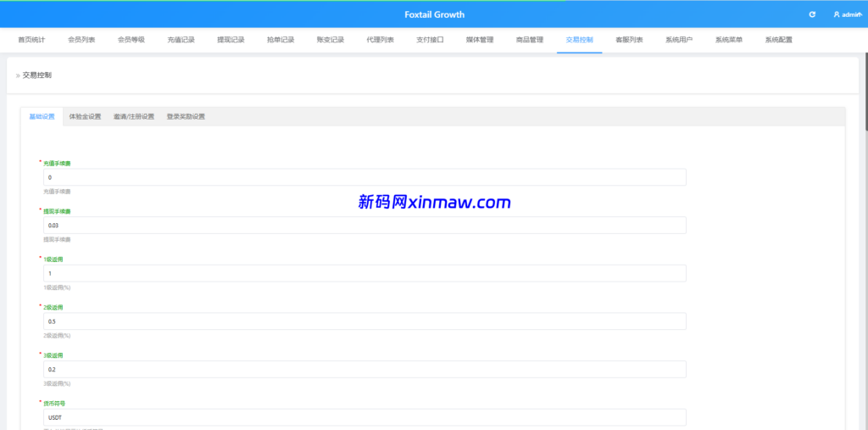Open 会员等级 in the navigation bar
The width and height of the screenshot is (868, 430).
pos(131,40)
